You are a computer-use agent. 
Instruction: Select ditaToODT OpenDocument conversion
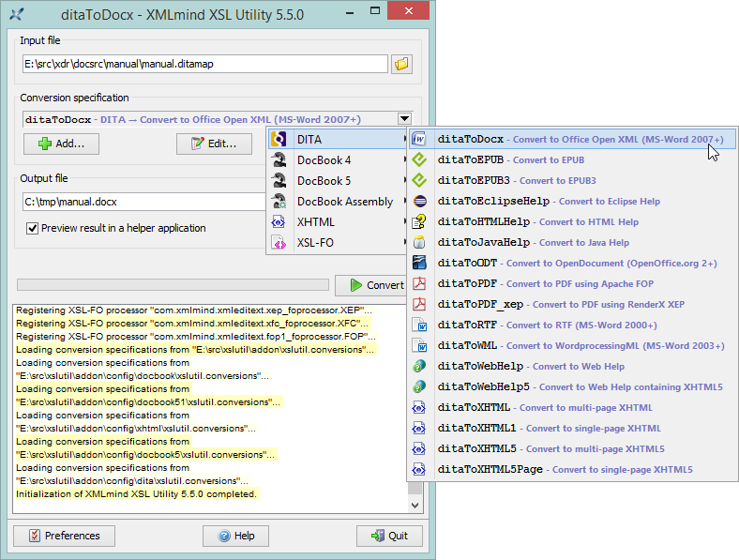click(572, 263)
